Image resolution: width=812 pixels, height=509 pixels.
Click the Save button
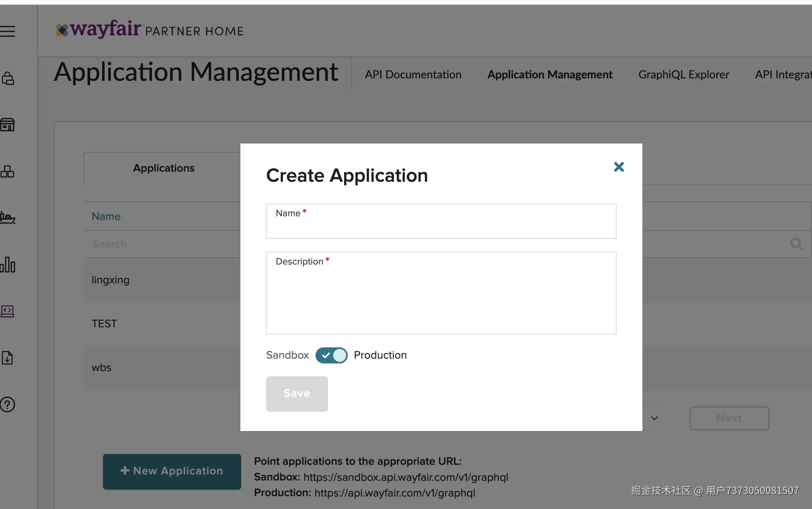pyautogui.click(x=297, y=394)
